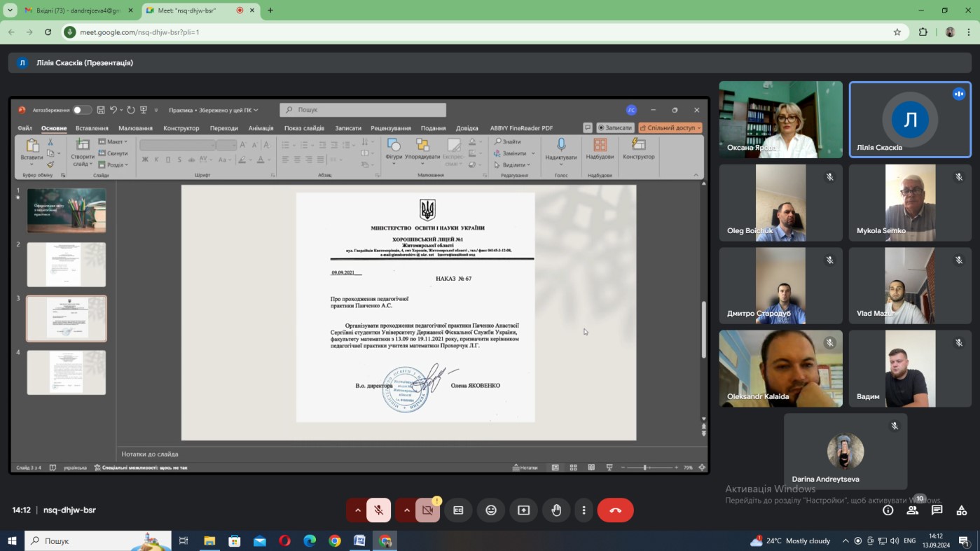The width and height of the screenshot is (980, 551).
Task: Expand video settings arrow beside camera
Action: [406, 510]
